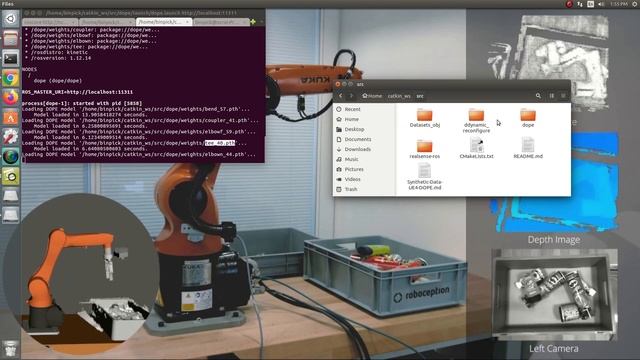Open a new terminal tab with plus icon
640x360 pixels.
[253, 22]
